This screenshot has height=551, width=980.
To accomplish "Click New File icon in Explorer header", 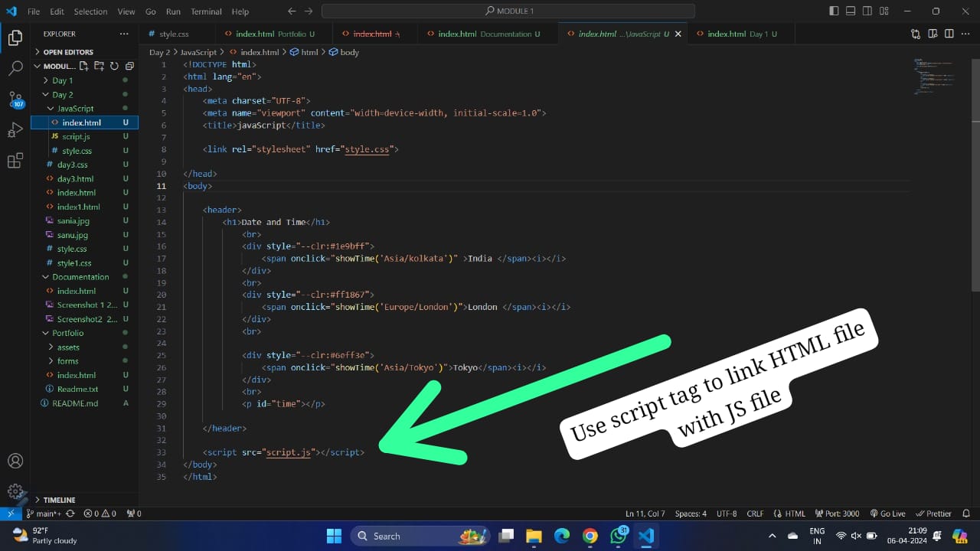I will (84, 66).
